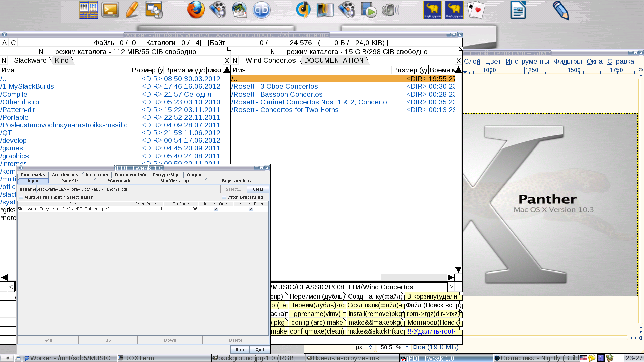
Task: Enable Multiple file input / Select pages checkbox
Action: point(21,197)
